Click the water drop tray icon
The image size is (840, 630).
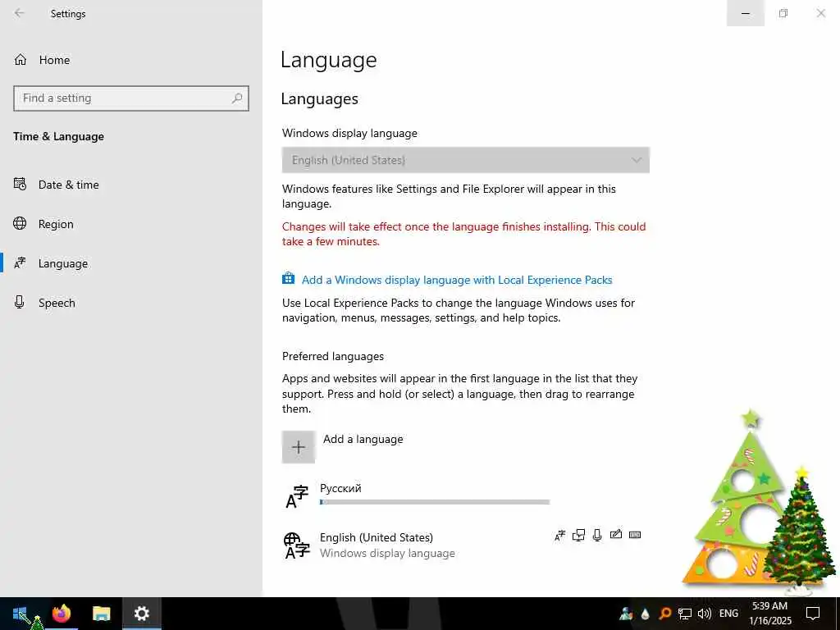click(x=645, y=614)
